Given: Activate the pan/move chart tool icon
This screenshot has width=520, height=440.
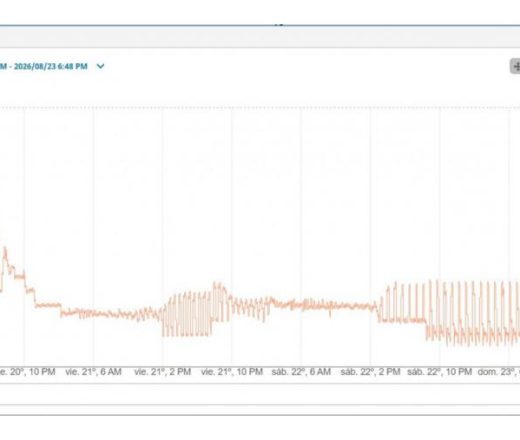Looking at the screenshot, I should pyautogui.click(x=516, y=66).
